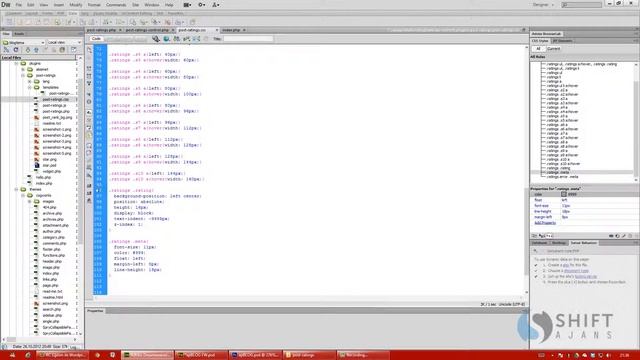Image resolution: width=640 pixels, height=360 pixels.
Task: Expand the lang folder
Action: coord(30,82)
